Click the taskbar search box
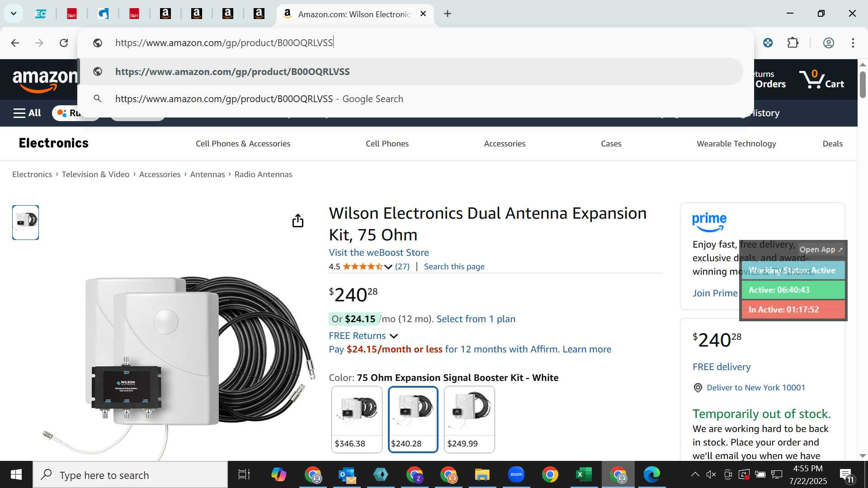Viewport: 868px width, 488px height. tap(130, 475)
